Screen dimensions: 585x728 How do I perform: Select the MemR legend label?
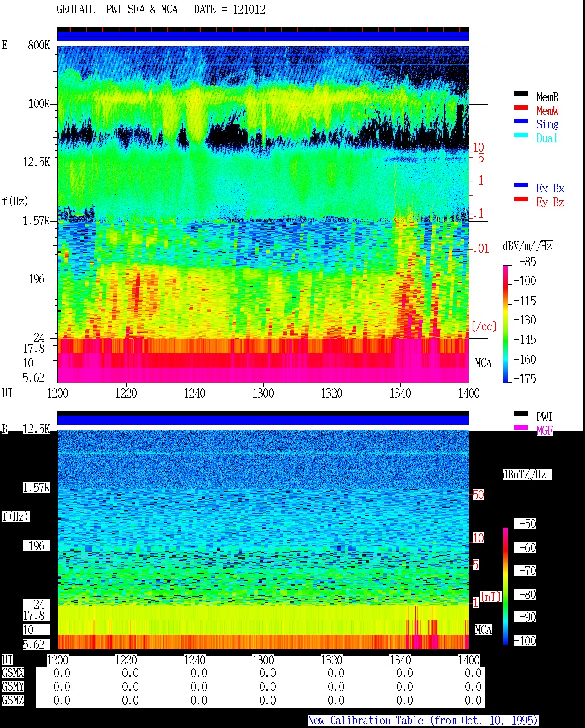tap(548, 97)
